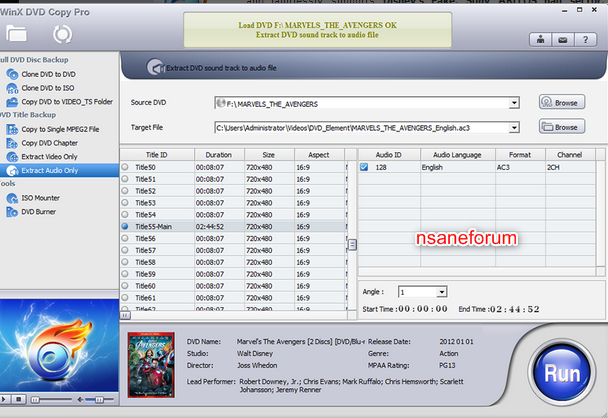This screenshot has width=608, height=418.
Task: Choose Copy to Single MPEG2 File
Action: point(60,129)
